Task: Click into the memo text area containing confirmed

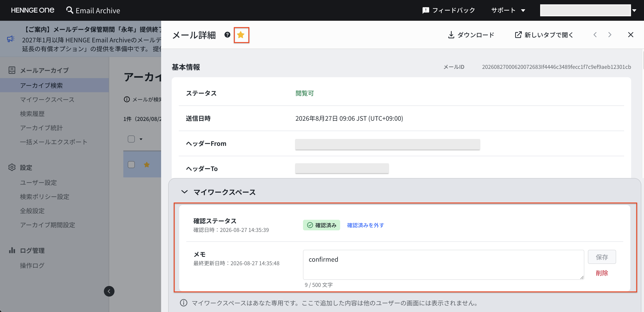Action: 444,265
